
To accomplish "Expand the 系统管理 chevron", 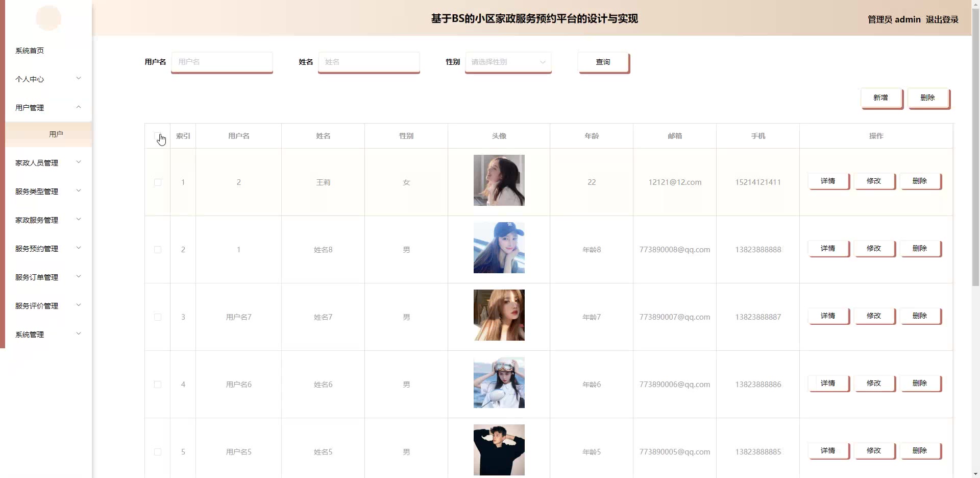I will tap(79, 333).
